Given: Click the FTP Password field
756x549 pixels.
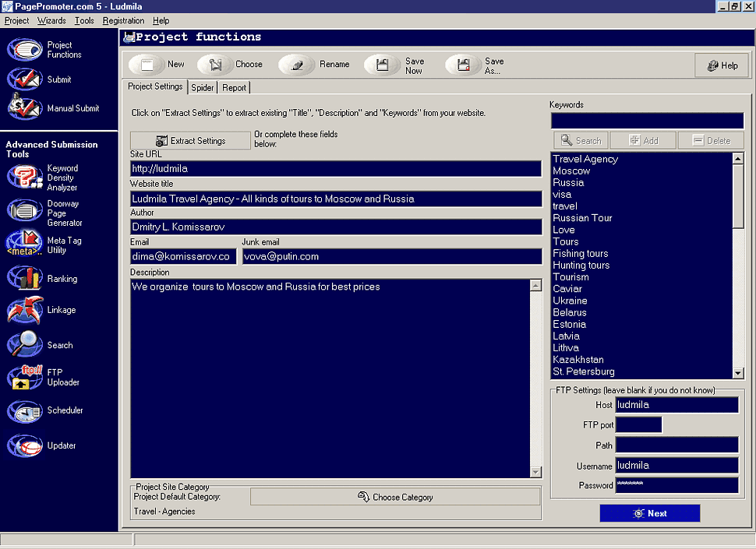Looking at the screenshot, I should coord(677,485).
